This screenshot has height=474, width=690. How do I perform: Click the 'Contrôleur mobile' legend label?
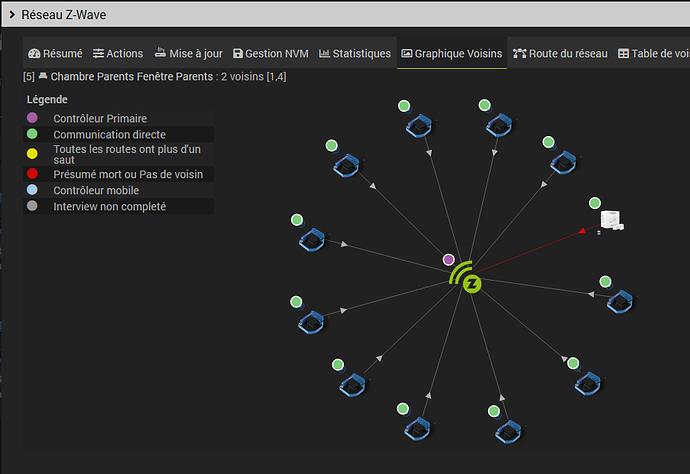point(96,190)
